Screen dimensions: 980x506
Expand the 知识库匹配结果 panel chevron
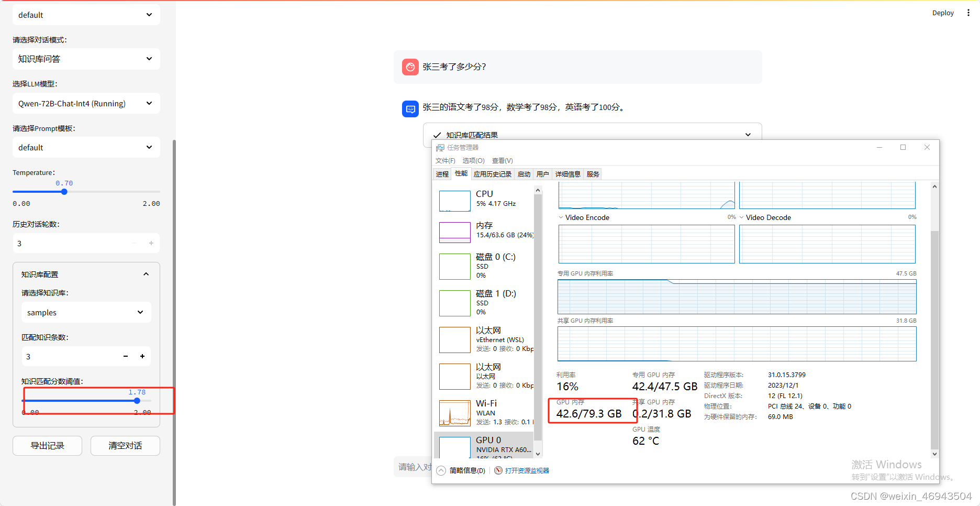click(x=748, y=135)
